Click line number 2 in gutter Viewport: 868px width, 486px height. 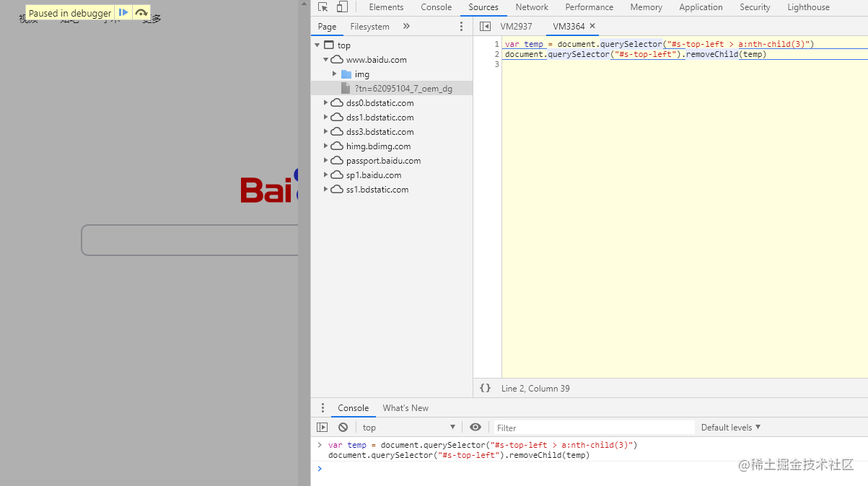tap(496, 55)
